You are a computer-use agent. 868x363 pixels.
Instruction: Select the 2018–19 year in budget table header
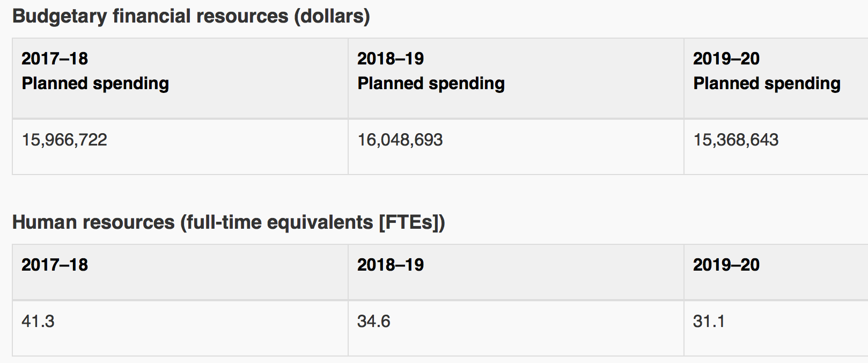(391, 59)
